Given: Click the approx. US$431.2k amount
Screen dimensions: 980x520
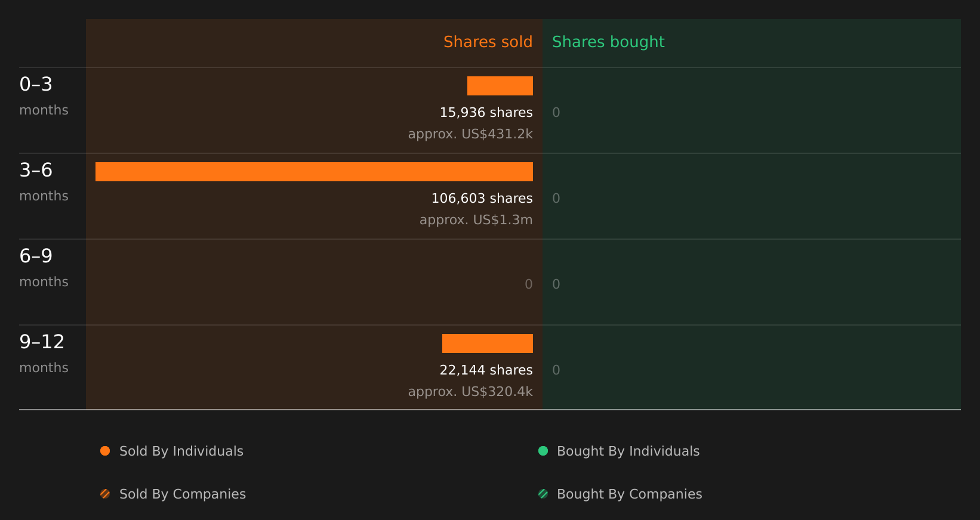Looking at the screenshot, I should click(470, 134).
